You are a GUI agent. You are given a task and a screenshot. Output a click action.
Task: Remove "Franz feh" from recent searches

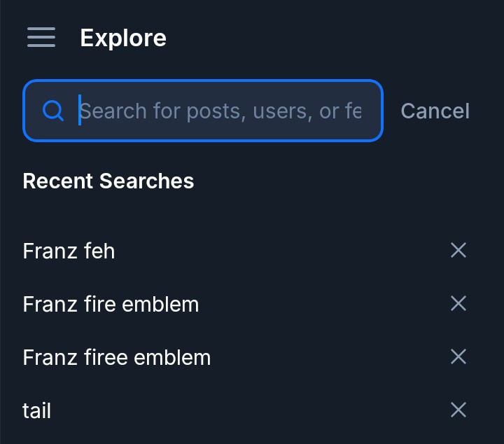tap(458, 250)
